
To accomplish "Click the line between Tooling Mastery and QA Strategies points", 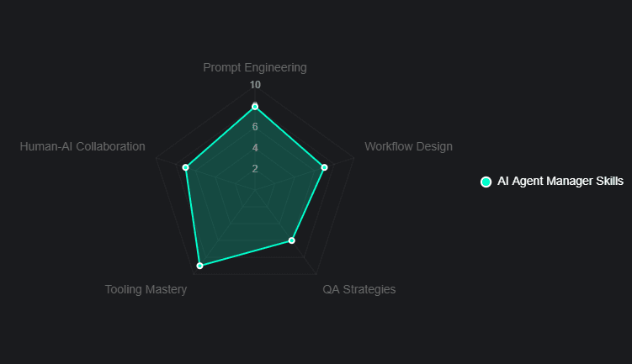I will tap(246, 253).
